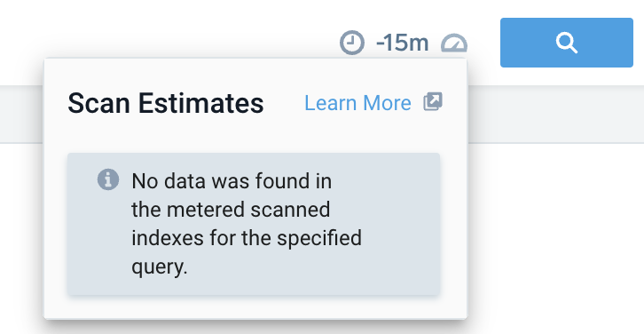Click the gray header bar right of the popup
This screenshot has height=334, width=644.
point(555,115)
